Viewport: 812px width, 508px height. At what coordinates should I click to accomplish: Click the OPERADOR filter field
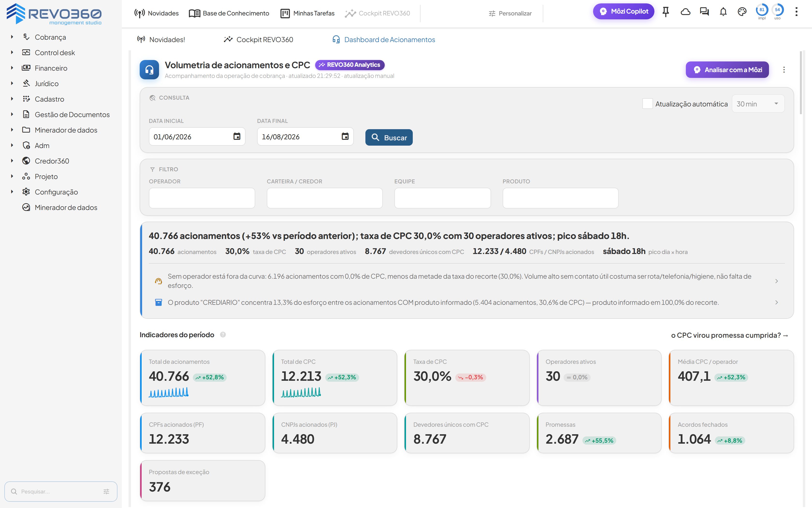(x=202, y=198)
